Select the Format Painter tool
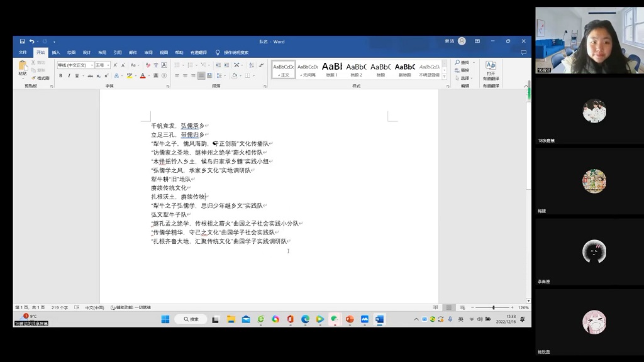 pos(40,78)
